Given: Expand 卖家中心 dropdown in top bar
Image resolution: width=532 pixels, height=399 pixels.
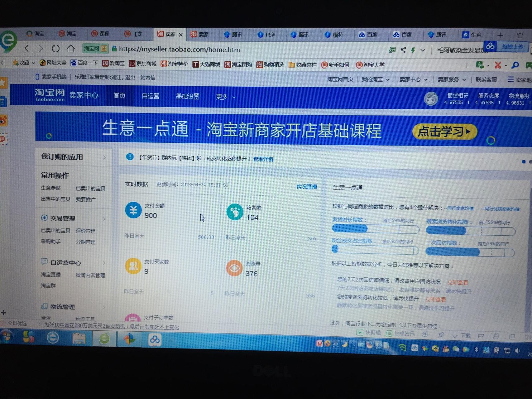Looking at the screenshot, I should point(413,79).
